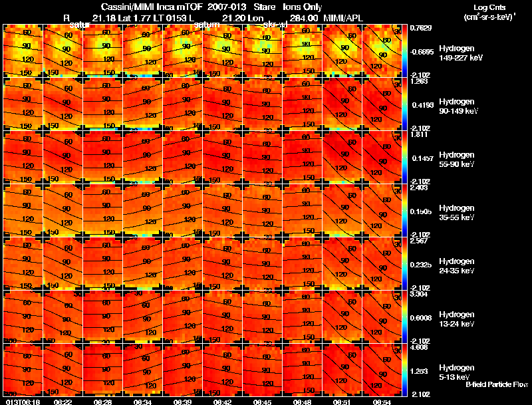Viewport: 532px width, 405px height.
Task: Click the 4.608 color scale value
Action: click(x=419, y=347)
